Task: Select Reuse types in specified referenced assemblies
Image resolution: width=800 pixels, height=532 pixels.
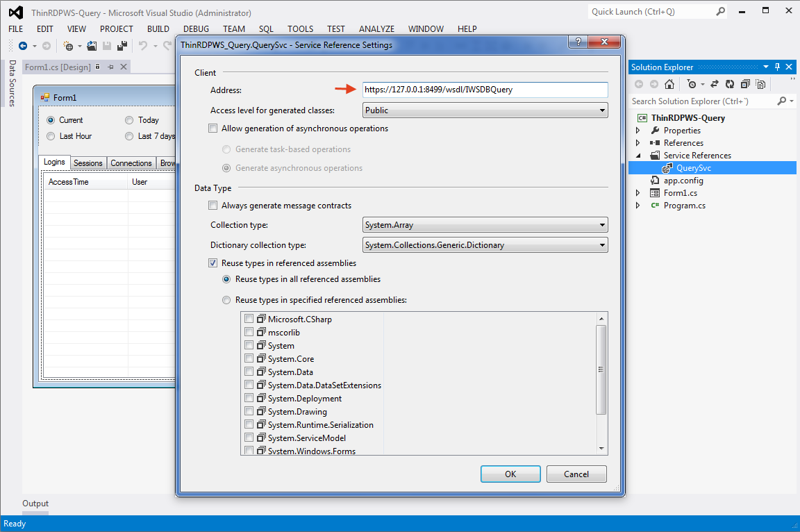Action: (x=226, y=299)
